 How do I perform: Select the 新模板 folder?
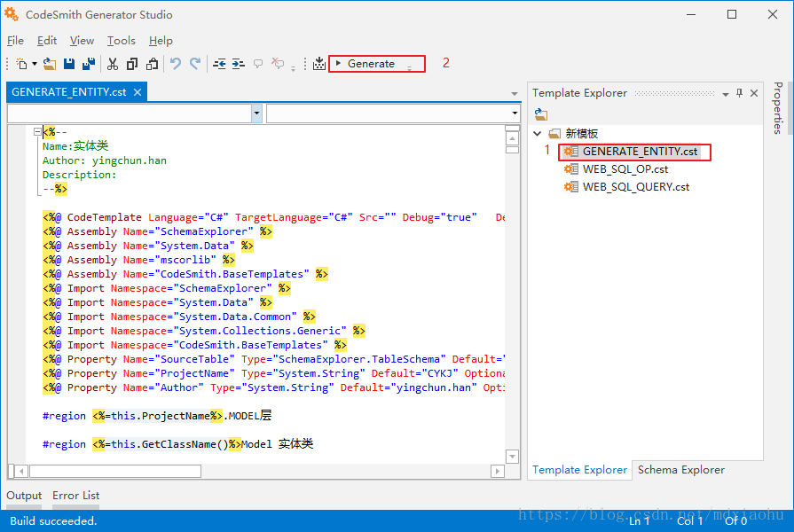click(581, 134)
